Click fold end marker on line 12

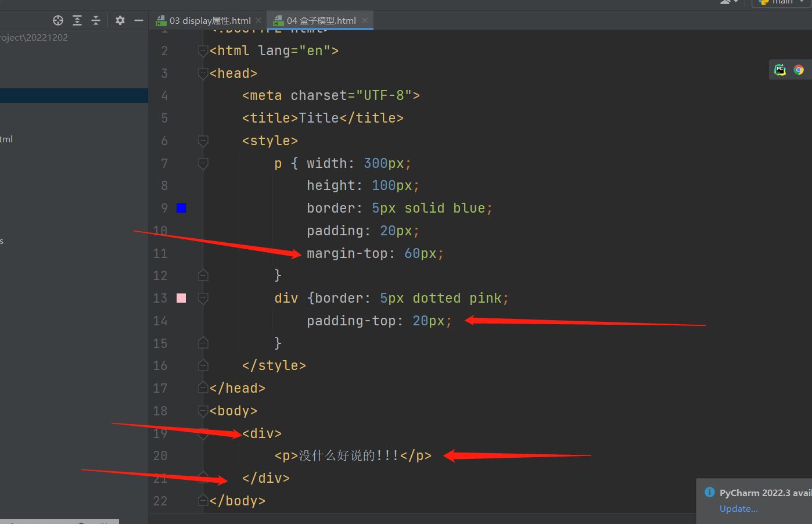203,275
